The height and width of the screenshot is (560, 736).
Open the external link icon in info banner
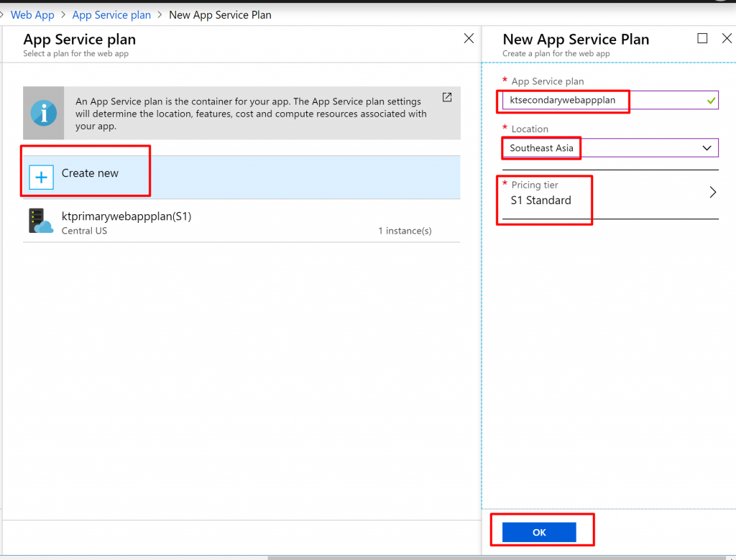[x=447, y=97]
